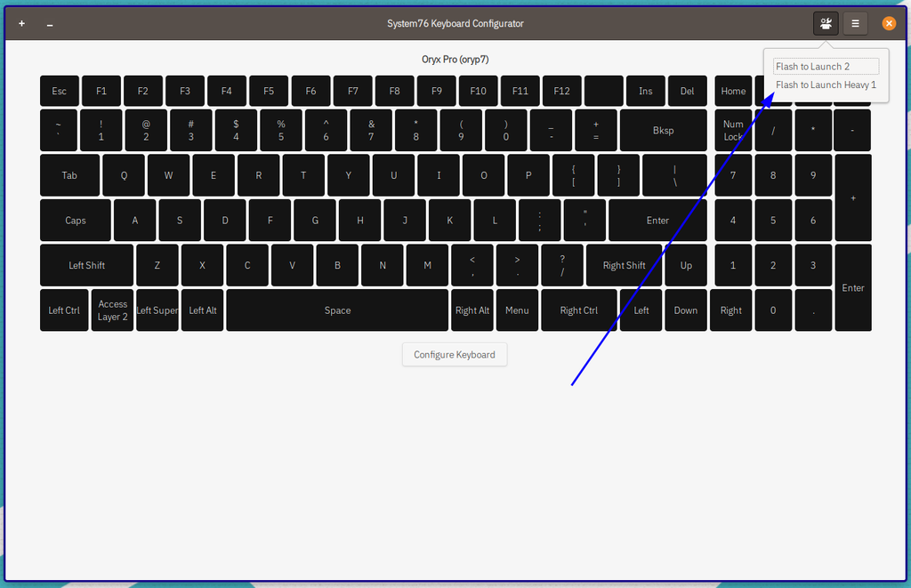Select the Menu key
The image size is (911, 588).
[517, 310]
